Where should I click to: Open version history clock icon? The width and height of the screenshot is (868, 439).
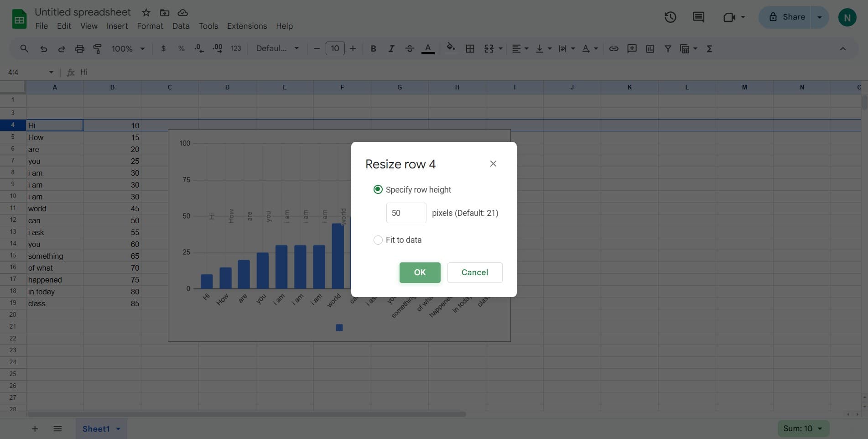coord(670,17)
